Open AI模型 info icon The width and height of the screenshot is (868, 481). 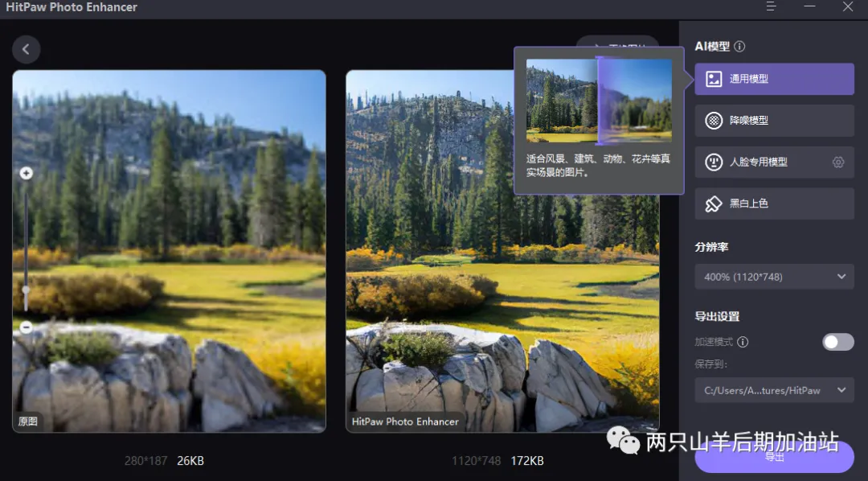click(739, 47)
